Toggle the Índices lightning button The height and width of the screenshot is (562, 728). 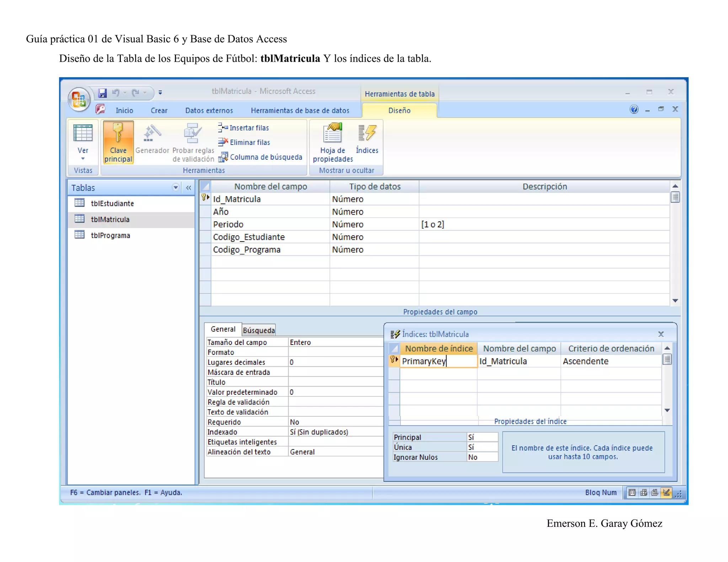coord(367,140)
